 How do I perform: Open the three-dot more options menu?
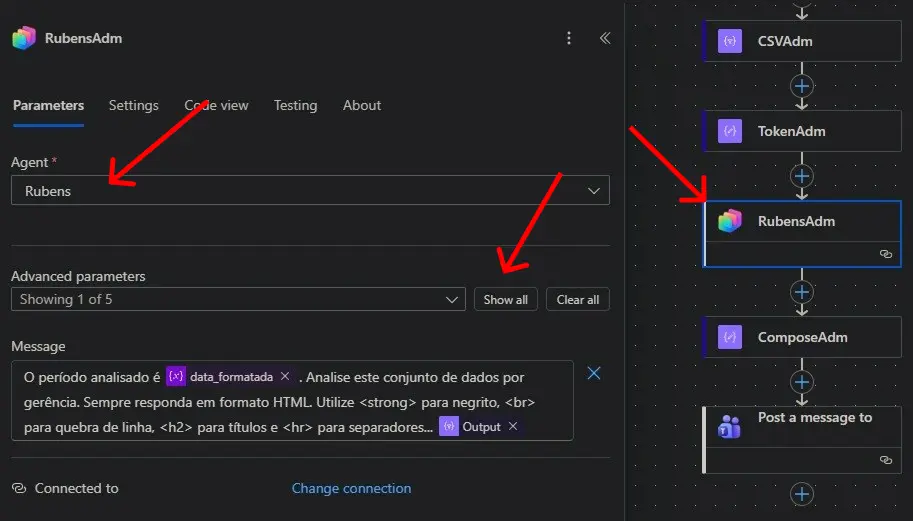pos(569,38)
